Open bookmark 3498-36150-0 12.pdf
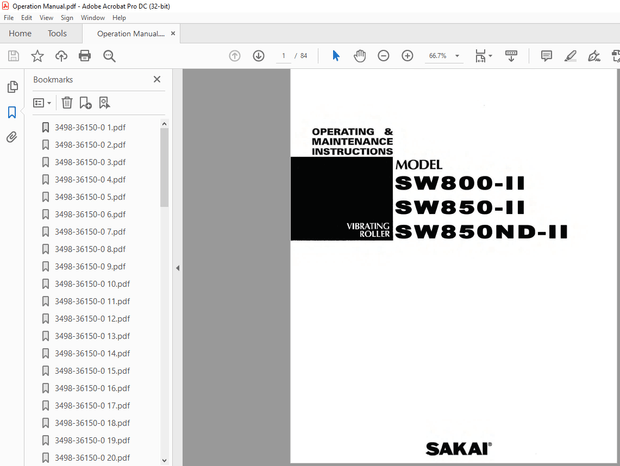 click(x=92, y=319)
